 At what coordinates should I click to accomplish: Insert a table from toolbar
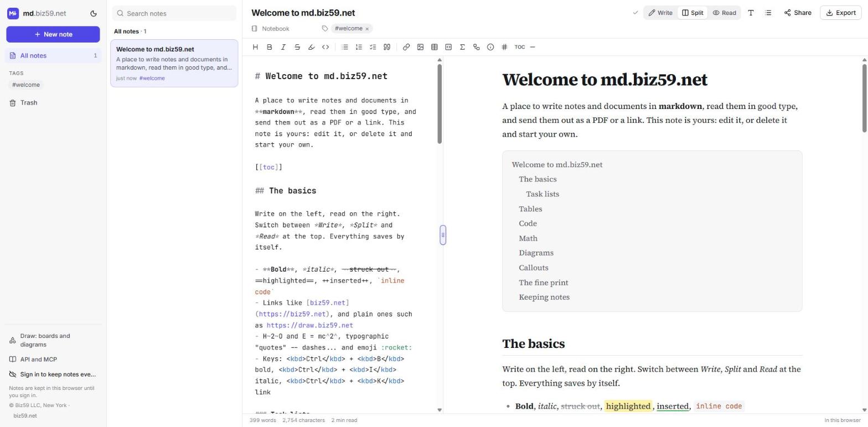click(435, 47)
